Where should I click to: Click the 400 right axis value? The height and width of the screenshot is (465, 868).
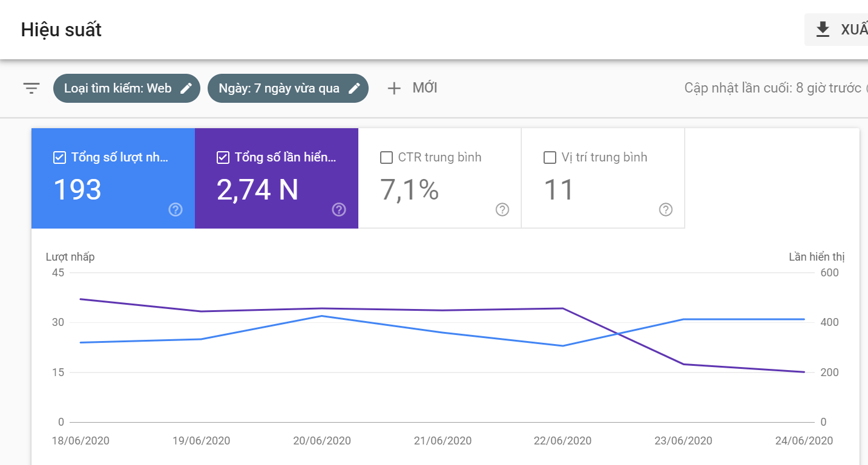(830, 322)
